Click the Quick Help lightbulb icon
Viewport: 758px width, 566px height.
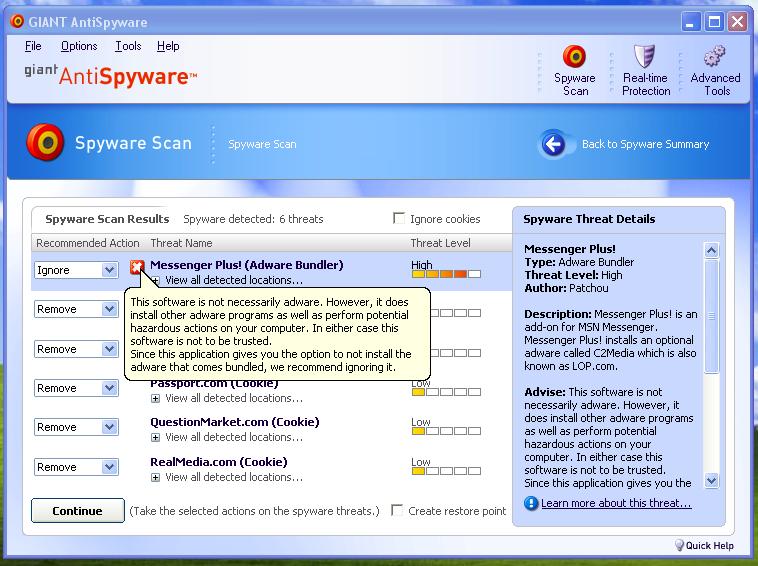(679, 545)
